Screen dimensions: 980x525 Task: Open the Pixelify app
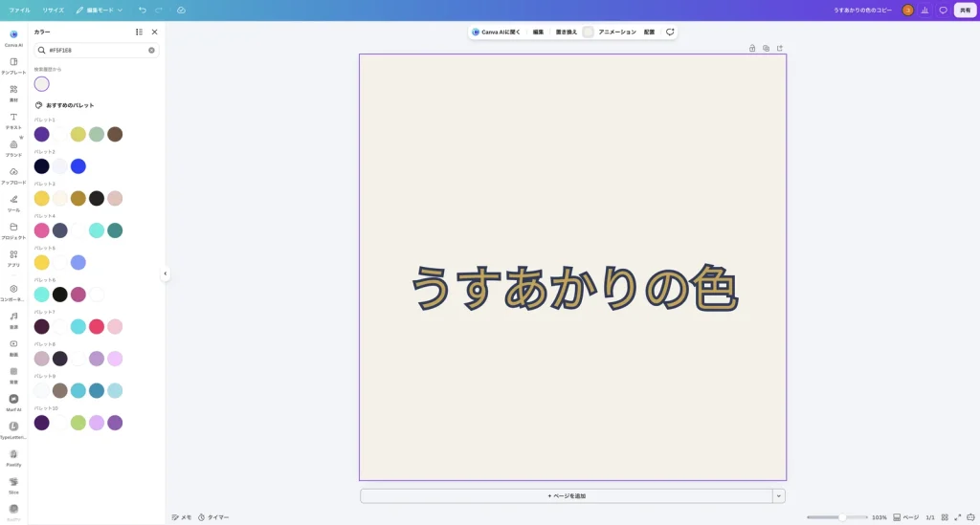tap(13, 457)
